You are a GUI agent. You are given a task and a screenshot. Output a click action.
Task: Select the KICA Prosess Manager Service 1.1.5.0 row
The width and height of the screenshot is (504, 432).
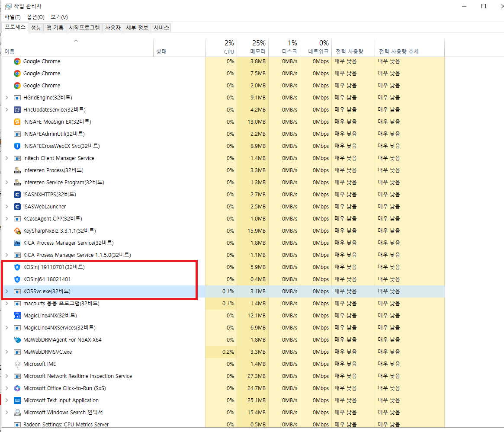[x=223, y=255]
